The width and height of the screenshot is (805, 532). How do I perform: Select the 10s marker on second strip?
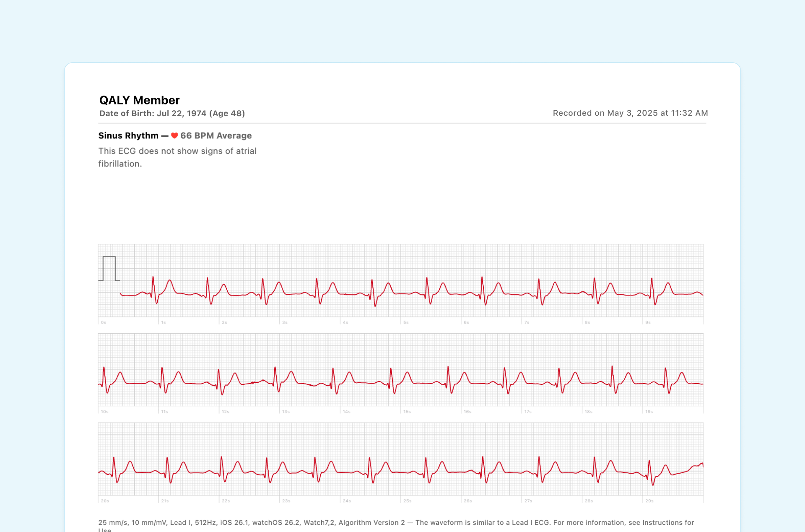(105, 411)
